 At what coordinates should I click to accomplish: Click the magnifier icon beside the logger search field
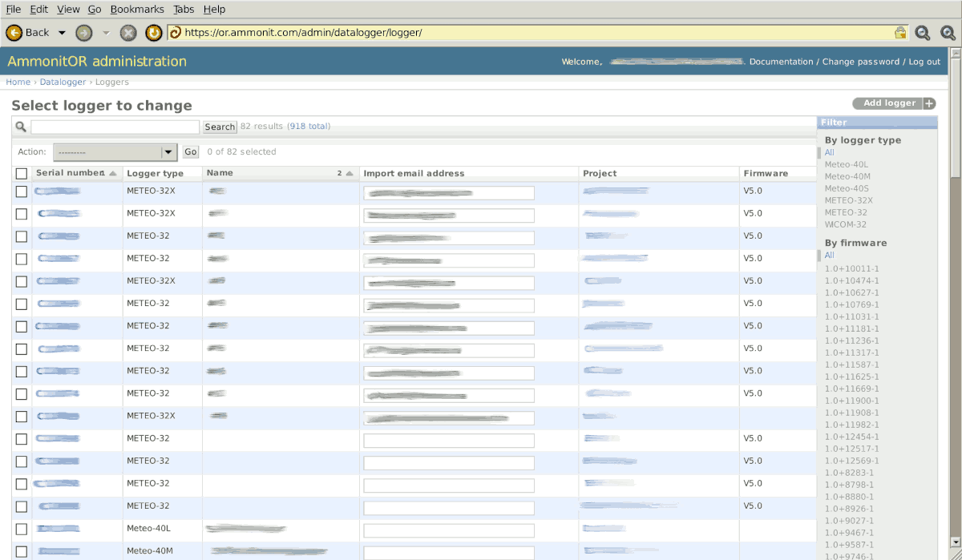click(x=20, y=127)
